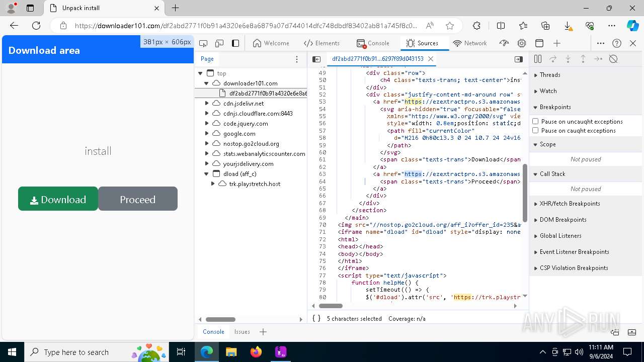
Task: Toggle device emulation icon
Action: (x=219, y=43)
